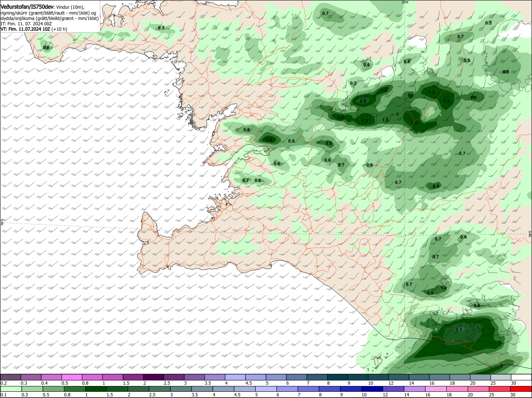Pick light gray swatch between 25 and 30, top legend row
The height and width of the screenshot is (398, 532).
501,377
